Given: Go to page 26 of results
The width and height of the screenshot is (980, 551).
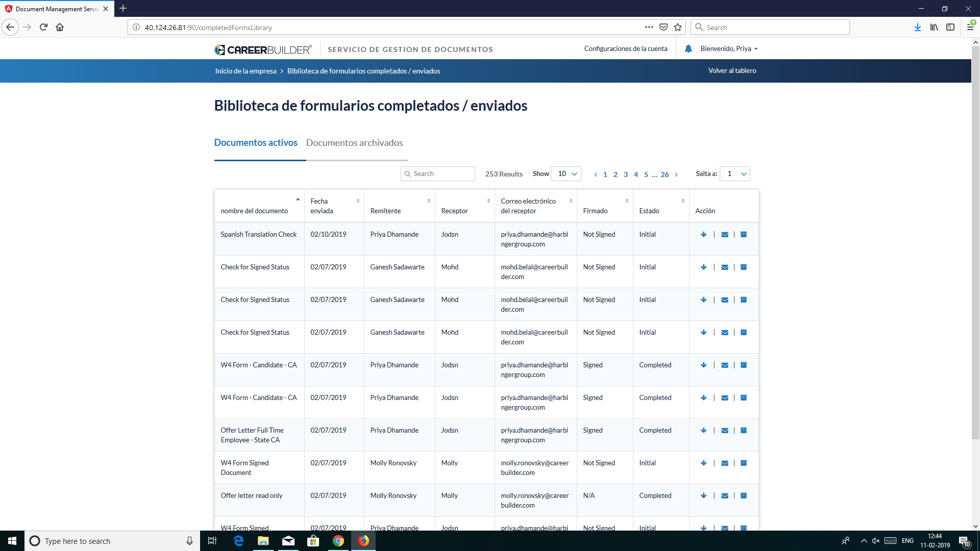Looking at the screenshot, I should pyautogui.click(x=665, y=174).
